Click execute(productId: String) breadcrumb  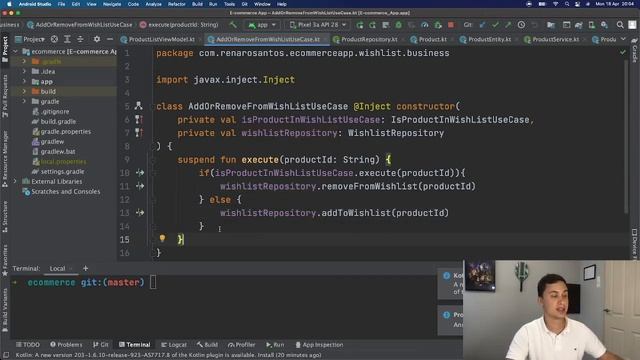[179, 25]
